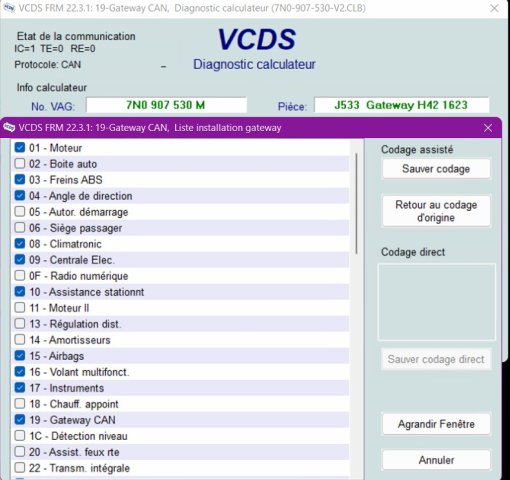Select the '19 - Gateway CAN' label text

click(x=72, y=420)
